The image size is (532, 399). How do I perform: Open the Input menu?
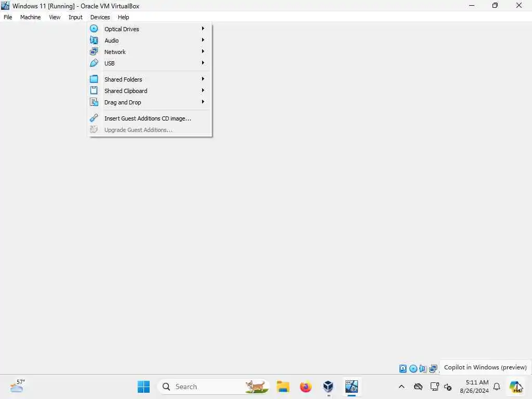75,17
